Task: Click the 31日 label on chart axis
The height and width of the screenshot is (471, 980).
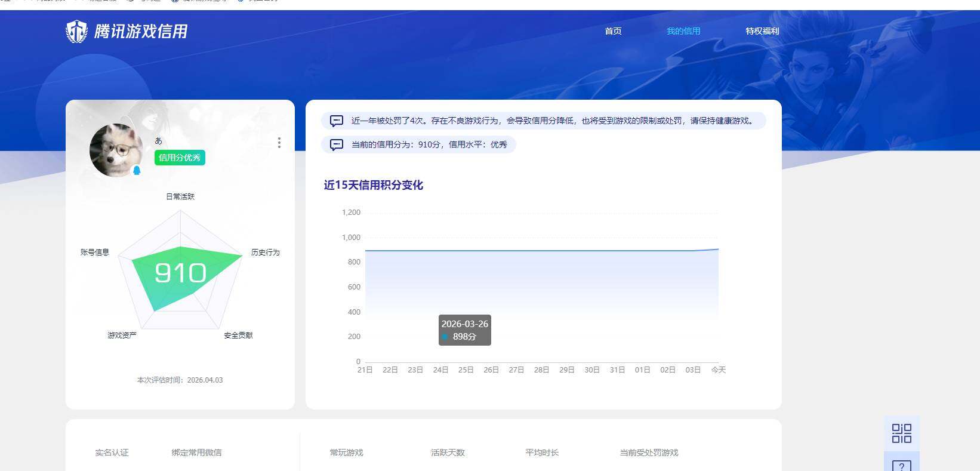Action: click(617, 370)
